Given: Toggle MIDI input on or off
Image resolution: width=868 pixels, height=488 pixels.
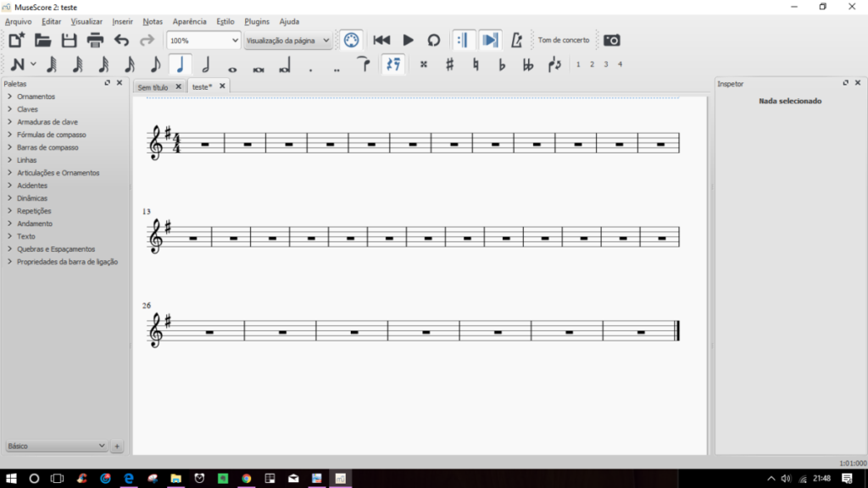Looking at the screenshot, I should point(350,40).
